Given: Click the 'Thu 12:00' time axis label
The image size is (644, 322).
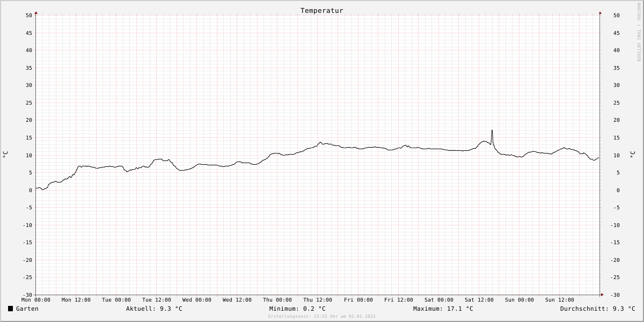Looking at the screenshot, I should click(x=318, y=300).
